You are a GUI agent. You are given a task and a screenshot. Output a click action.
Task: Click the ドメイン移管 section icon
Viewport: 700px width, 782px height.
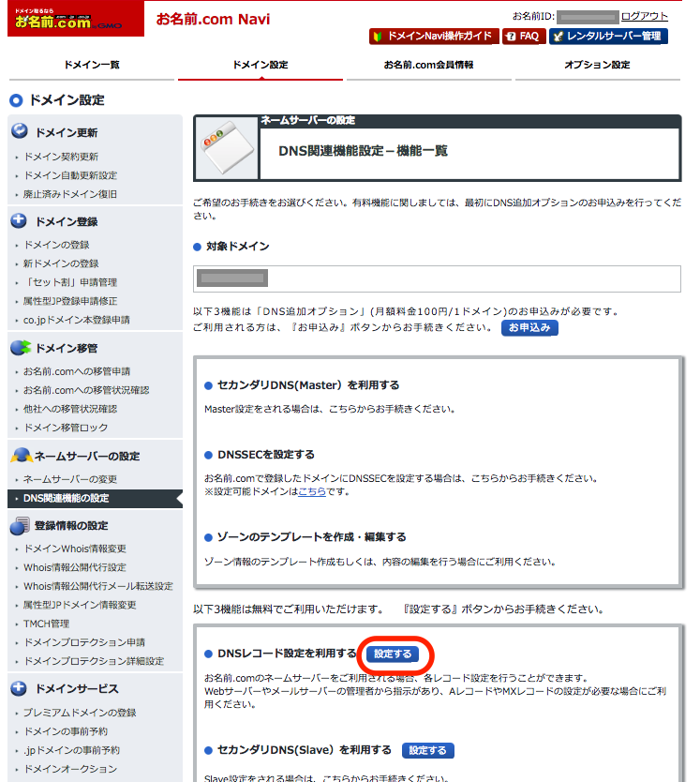coord(21,347)
